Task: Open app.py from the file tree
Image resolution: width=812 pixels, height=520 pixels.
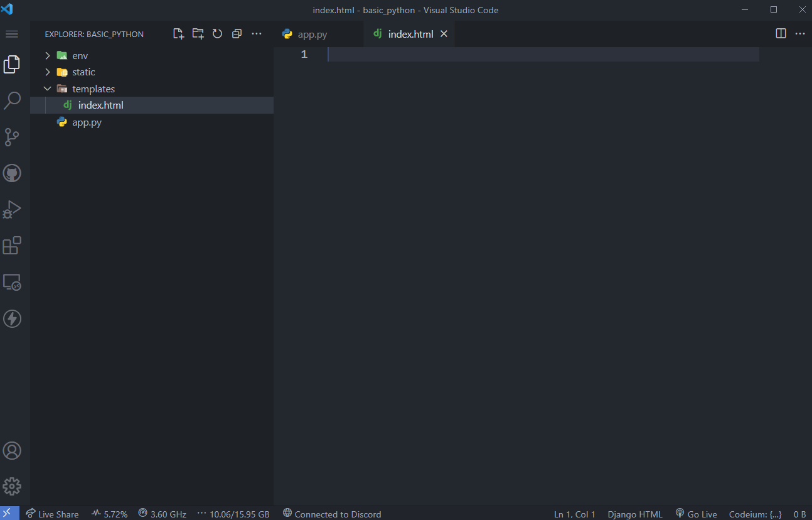Action: pos(152,122)
